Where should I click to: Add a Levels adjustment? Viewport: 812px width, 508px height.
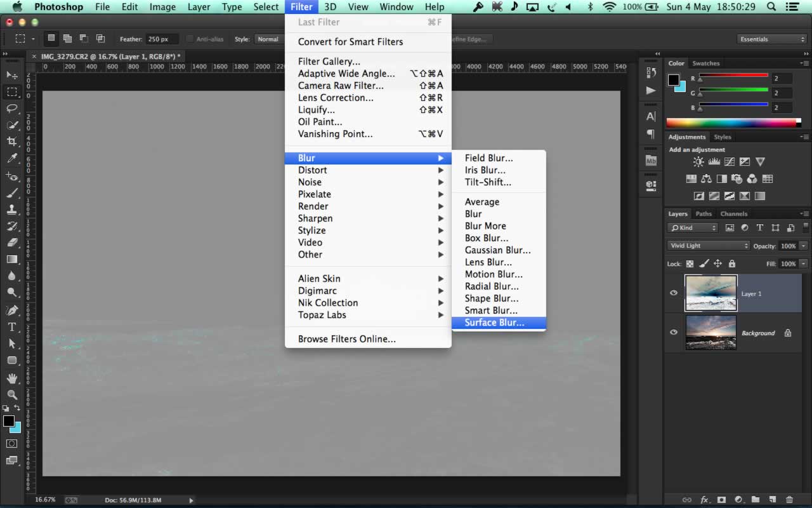(714, 162)
